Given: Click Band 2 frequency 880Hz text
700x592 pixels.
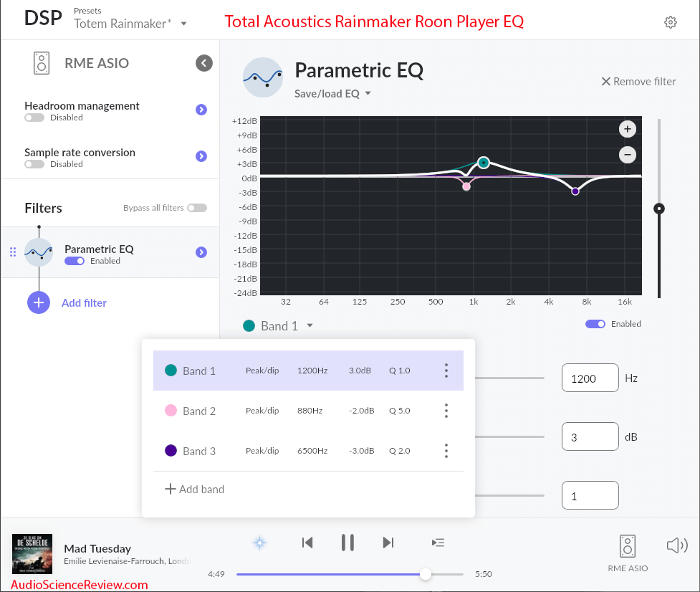Looking at the screenshot, I should pos(310,411).
